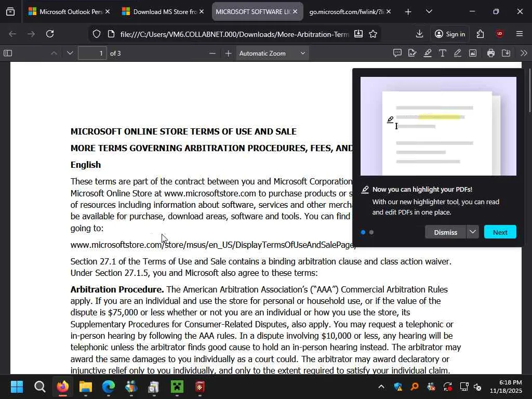Click the file URL address bar
The height and width of the screenshot is (399, 532).
tap(234, 34)
